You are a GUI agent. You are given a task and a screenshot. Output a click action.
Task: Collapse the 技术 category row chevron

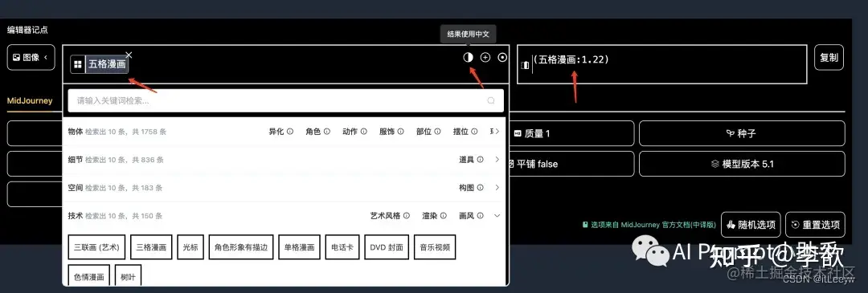[x=497, y=216]
